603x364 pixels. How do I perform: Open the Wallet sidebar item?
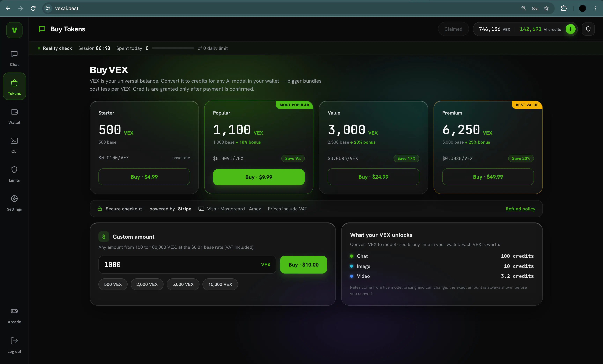pos(14,116)
